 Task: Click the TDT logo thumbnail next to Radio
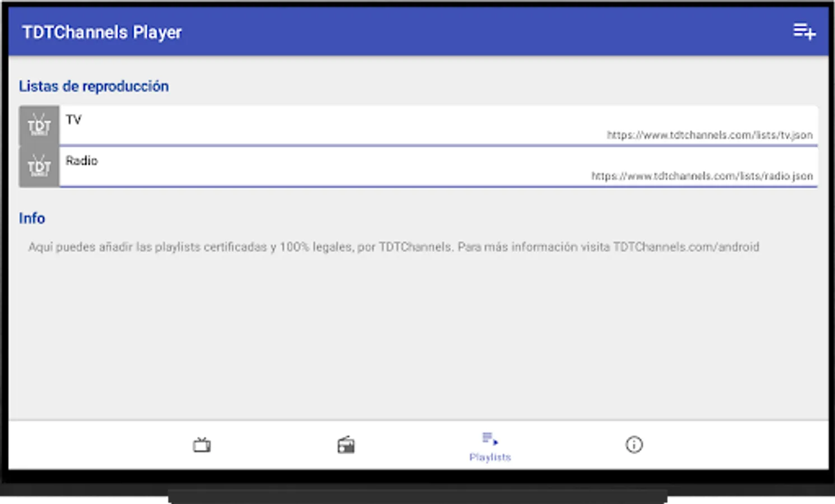39,167
